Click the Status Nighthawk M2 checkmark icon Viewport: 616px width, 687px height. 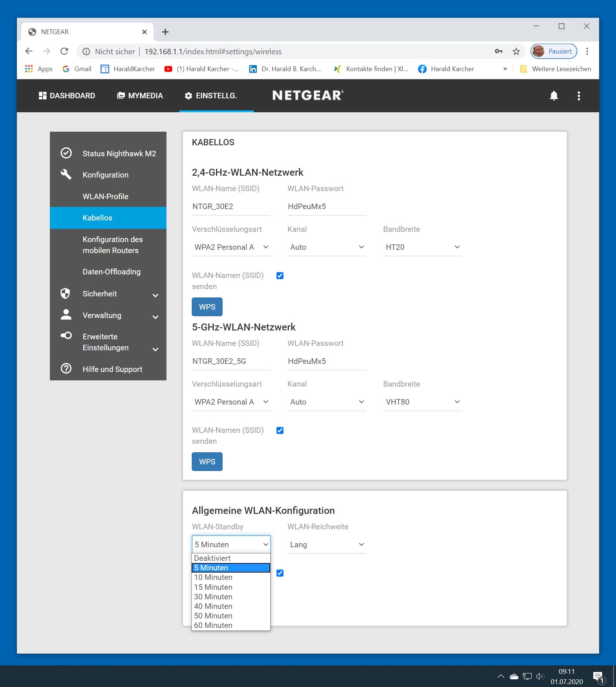(x=66, y=153)
